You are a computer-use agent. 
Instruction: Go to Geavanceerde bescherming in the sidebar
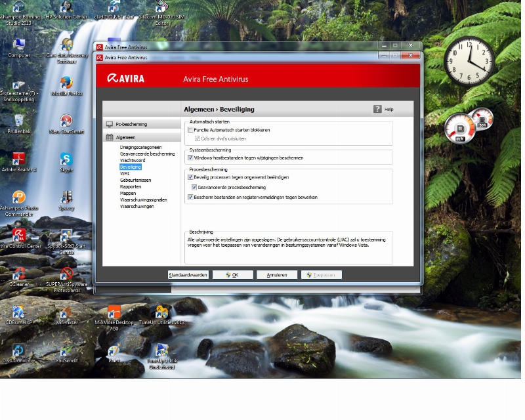147,154
